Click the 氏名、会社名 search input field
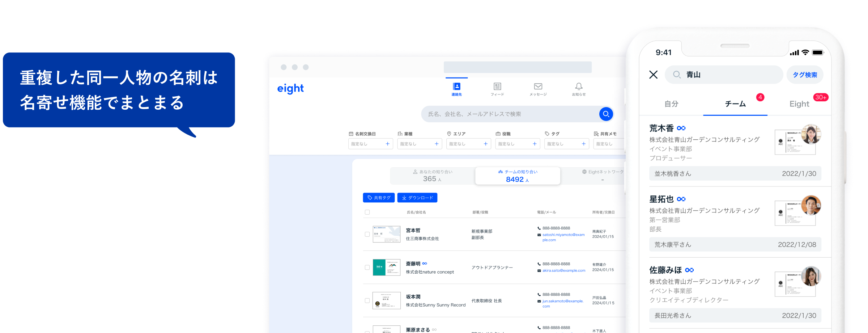This screenshot has height=333, width=868. click(x=510, y=114)
